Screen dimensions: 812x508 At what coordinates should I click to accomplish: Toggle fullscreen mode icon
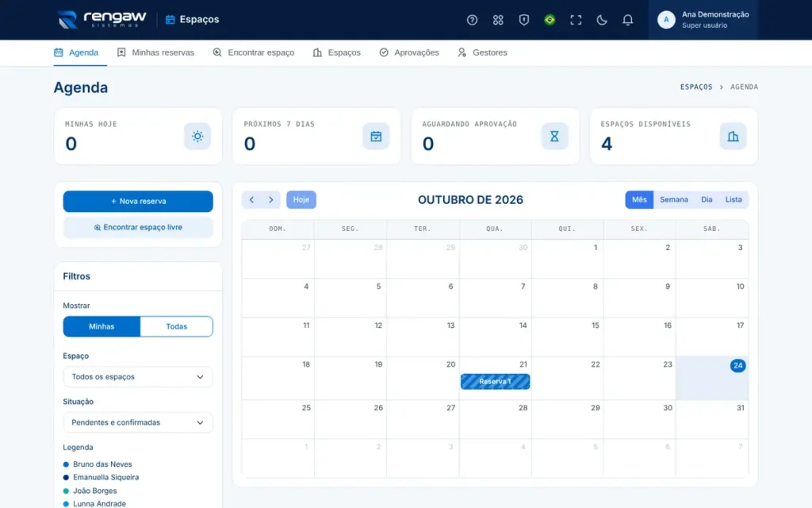pos(576,20)
